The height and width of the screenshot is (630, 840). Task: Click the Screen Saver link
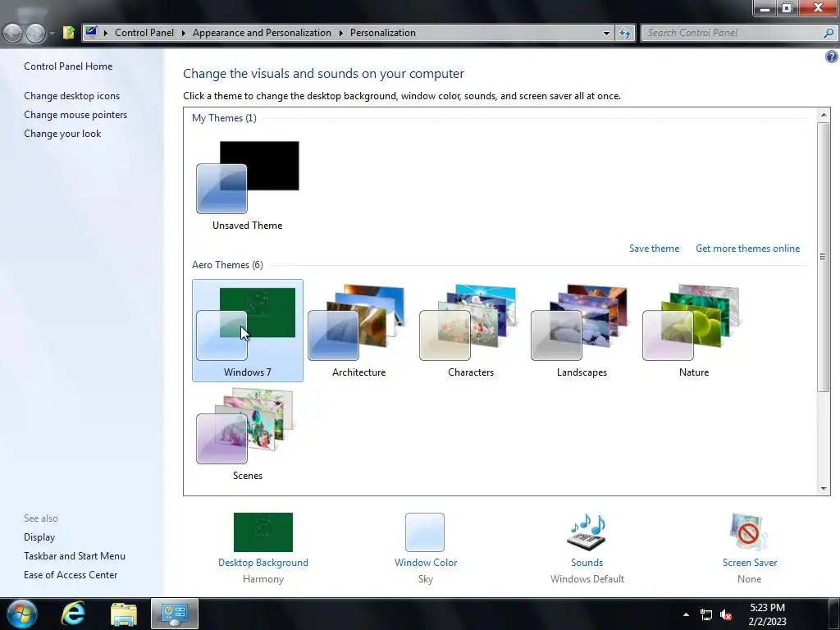coord(750,563)
